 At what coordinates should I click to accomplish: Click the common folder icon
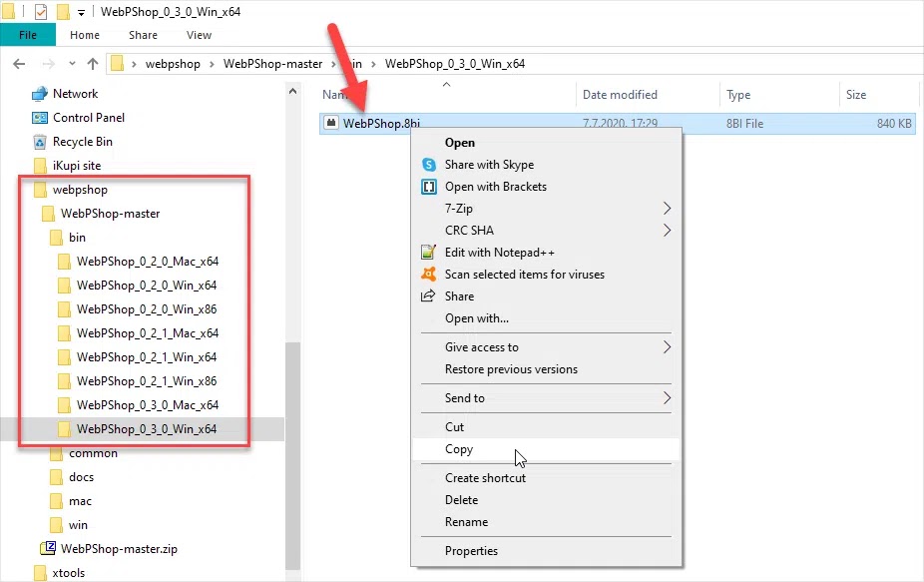(x=57, y=453)
